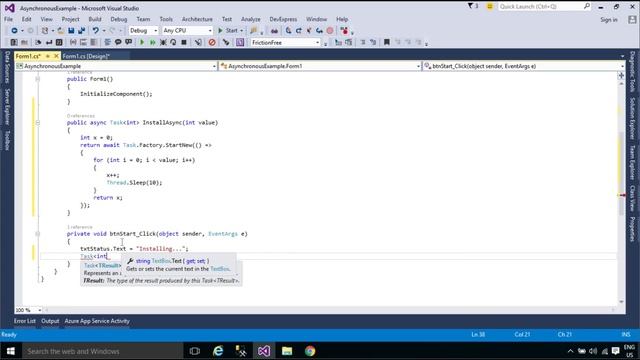Switch to the Form1.cs [Design] tab
Image resolution: width=640 pixels, height=360 pixels.
pyautogui.click(x=86, y=56)
